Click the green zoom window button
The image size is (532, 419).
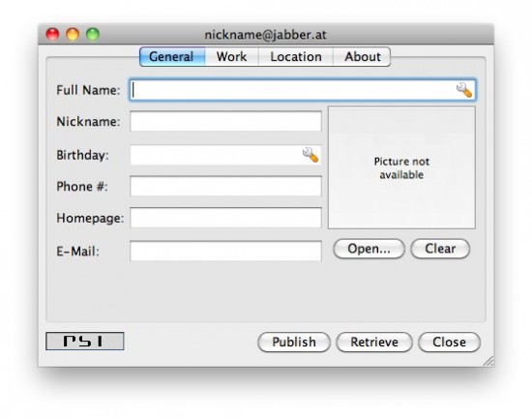(x=93, y=34)
